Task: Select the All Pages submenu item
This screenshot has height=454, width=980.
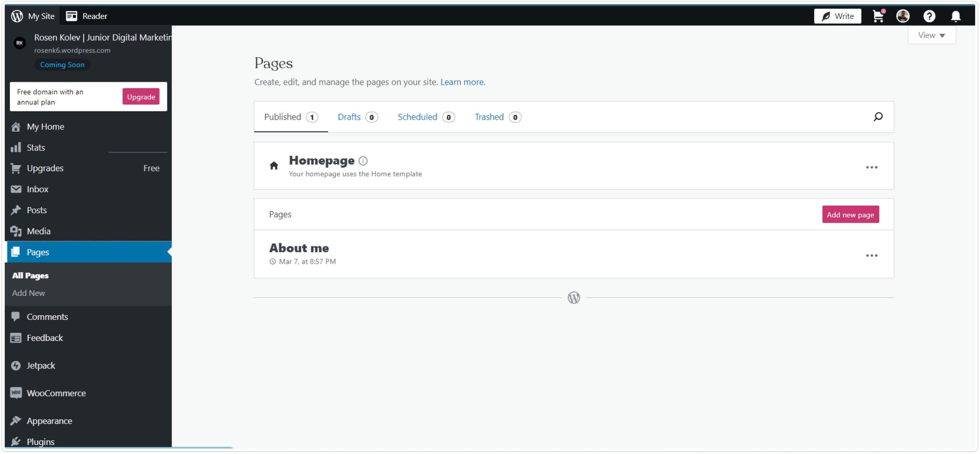Action: click(x=30, y=275)
